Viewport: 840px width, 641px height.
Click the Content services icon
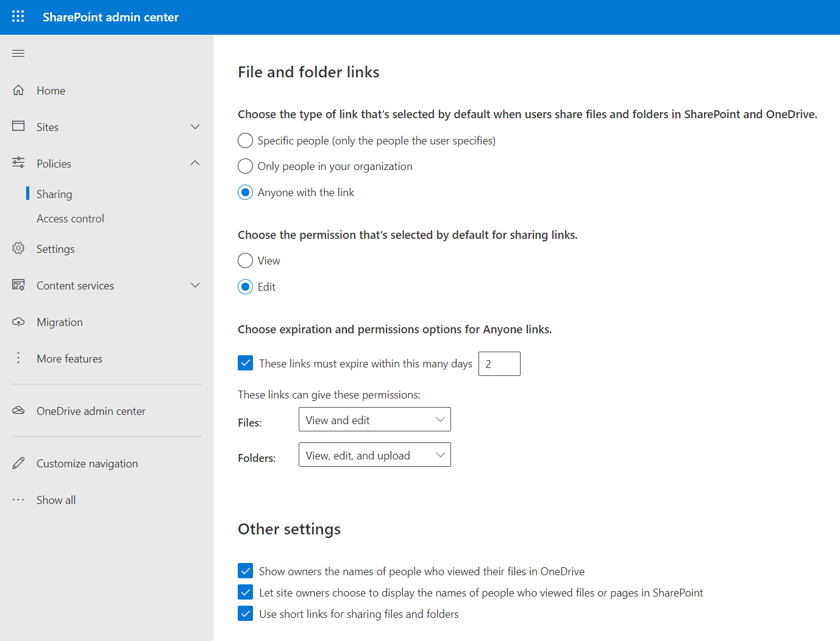18,285
